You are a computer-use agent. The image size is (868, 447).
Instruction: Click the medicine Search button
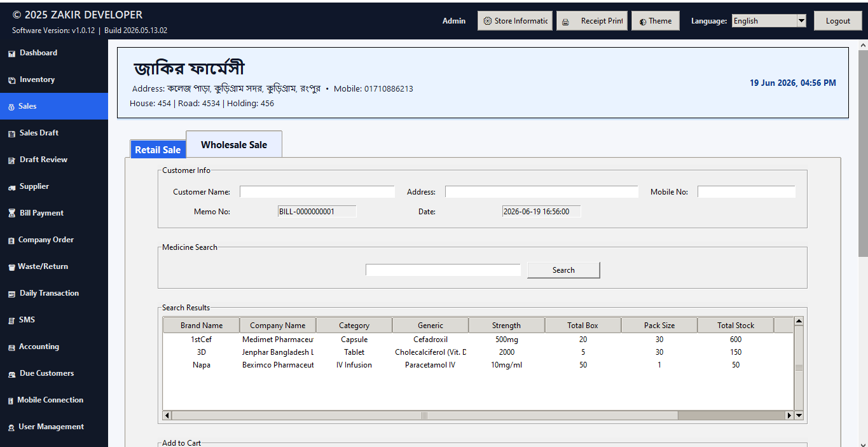[563, 270]
